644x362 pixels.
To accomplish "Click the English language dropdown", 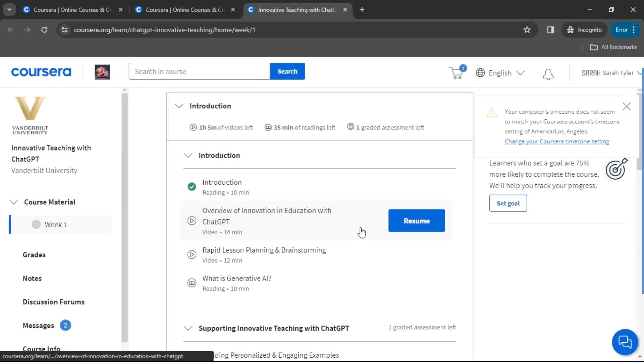I will pos(501,72).
